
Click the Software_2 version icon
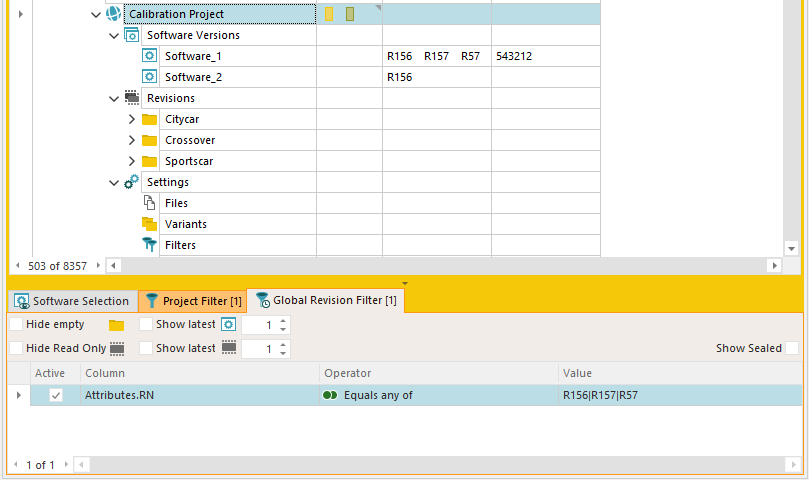point(150,77)
